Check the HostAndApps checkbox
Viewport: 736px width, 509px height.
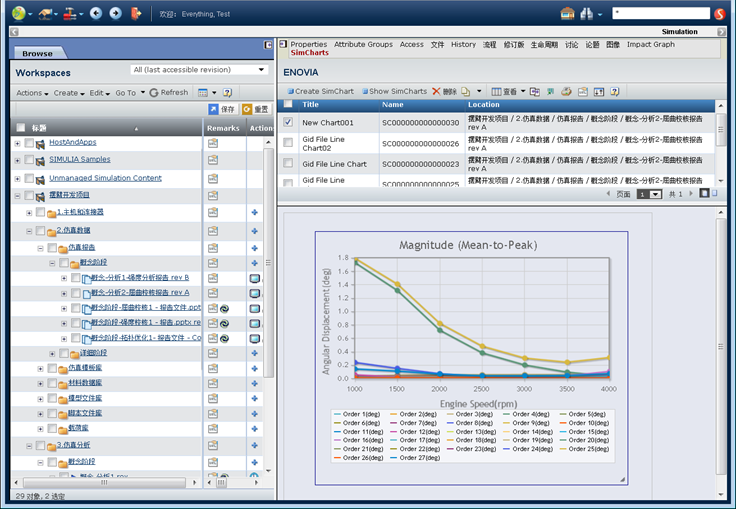click(29, 142)
